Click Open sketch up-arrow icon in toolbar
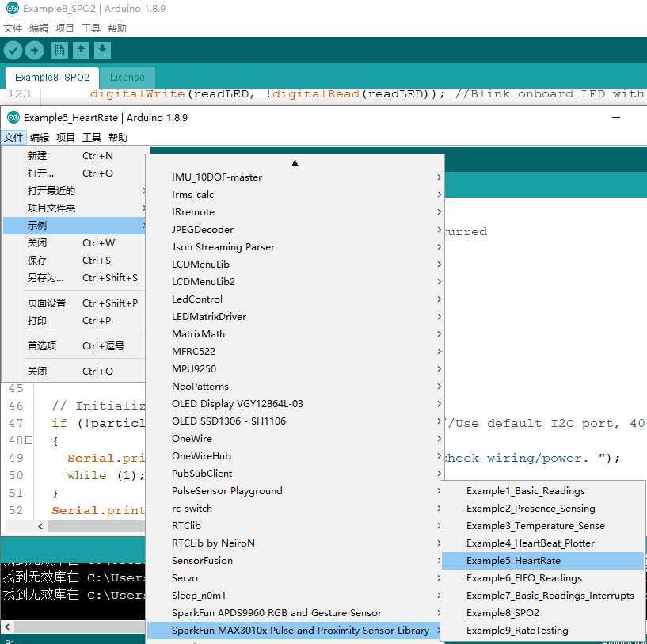The image size is (647, 644). click(x=81, y=51)
